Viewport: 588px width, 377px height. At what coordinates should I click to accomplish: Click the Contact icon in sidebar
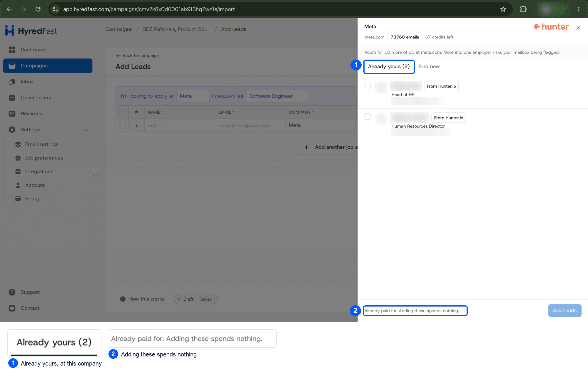pyautogui.click(x=12, y=308)
